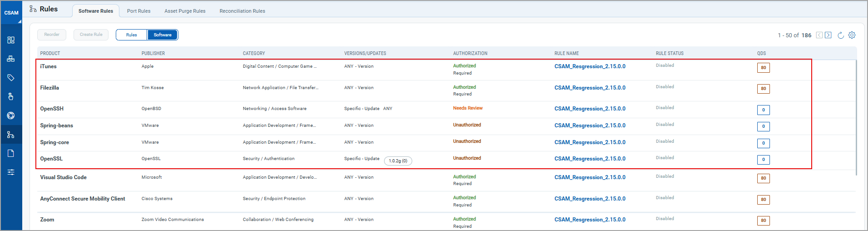Switch to the Port Rules tab
868x231 pixels.
tap(138, 11)
